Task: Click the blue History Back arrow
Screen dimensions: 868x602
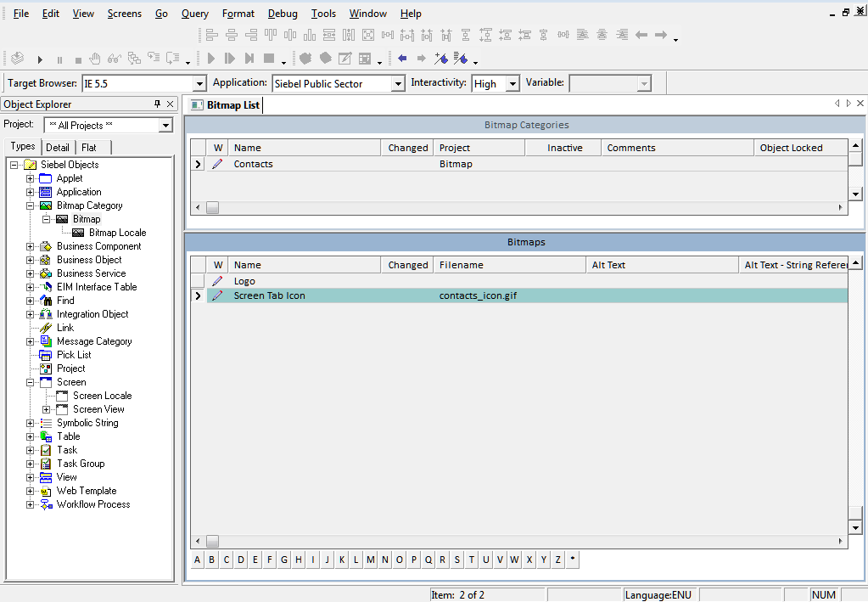Action: [402, 58]
